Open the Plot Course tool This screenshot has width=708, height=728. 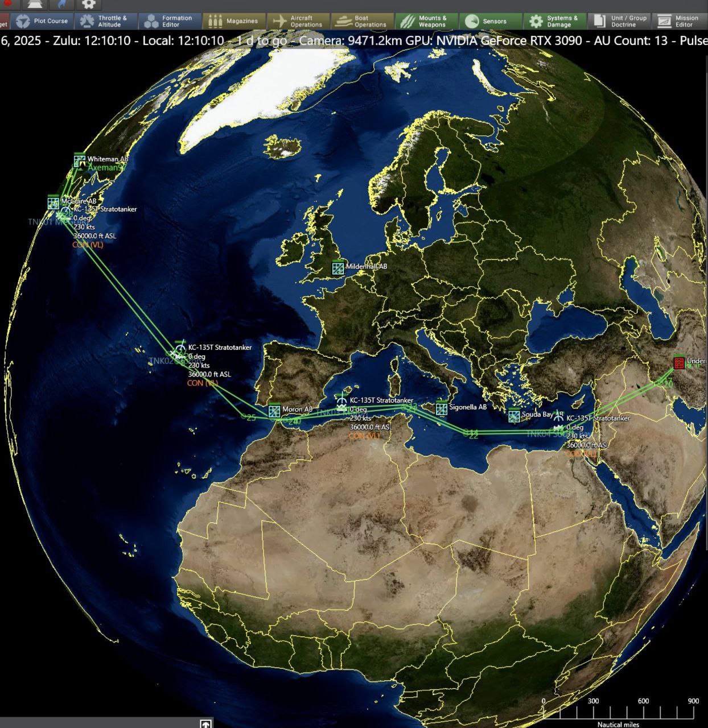(42, 21)
